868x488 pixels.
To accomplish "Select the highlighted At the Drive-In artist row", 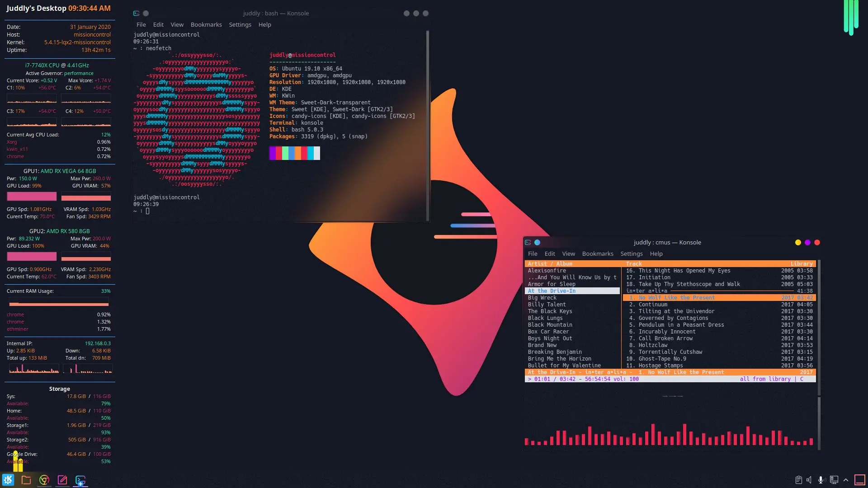I will click(572, 291).
